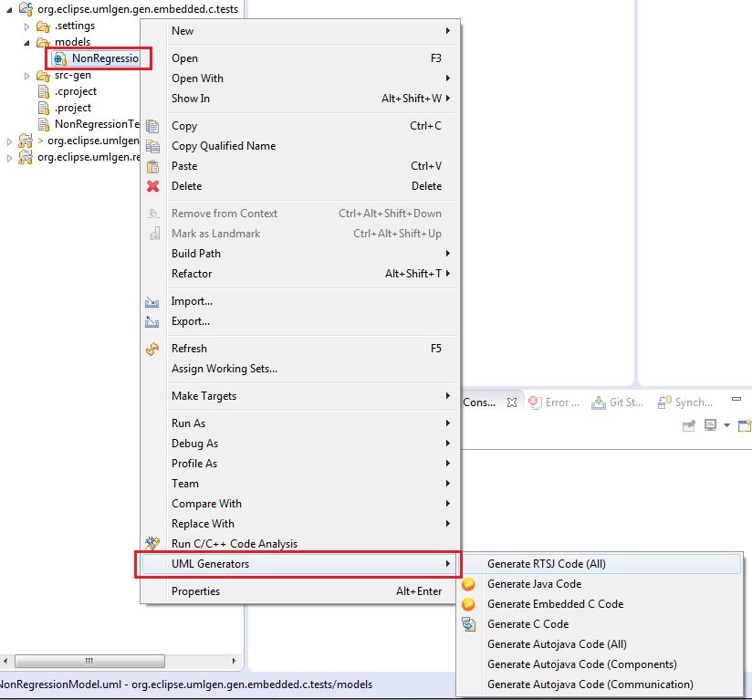
Task: Click the Refresh icon next to Refresh entry
Action: (154, 348)
